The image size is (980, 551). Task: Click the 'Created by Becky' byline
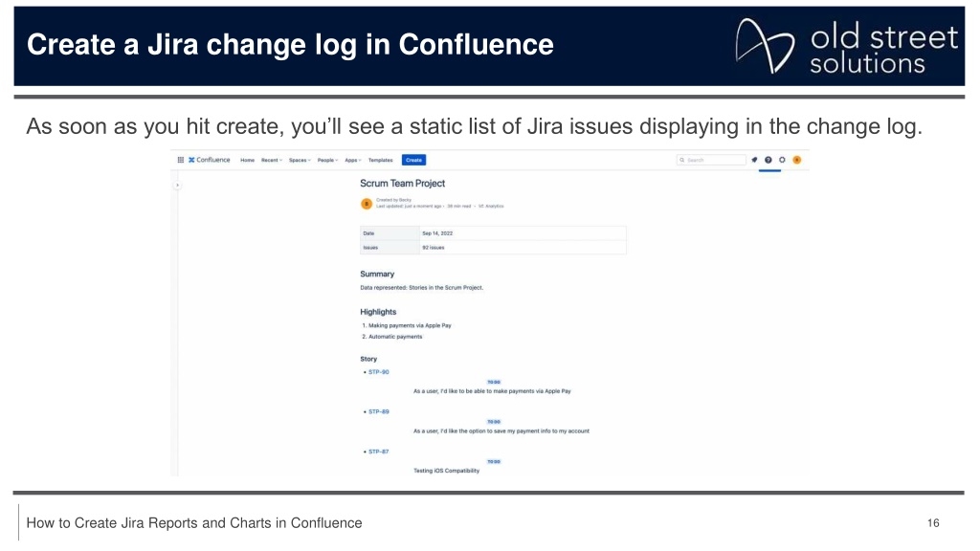(x=393, y=200)
